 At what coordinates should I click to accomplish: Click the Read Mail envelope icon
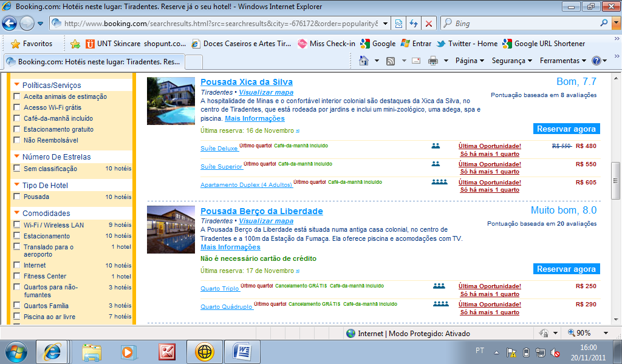[416, 61]
